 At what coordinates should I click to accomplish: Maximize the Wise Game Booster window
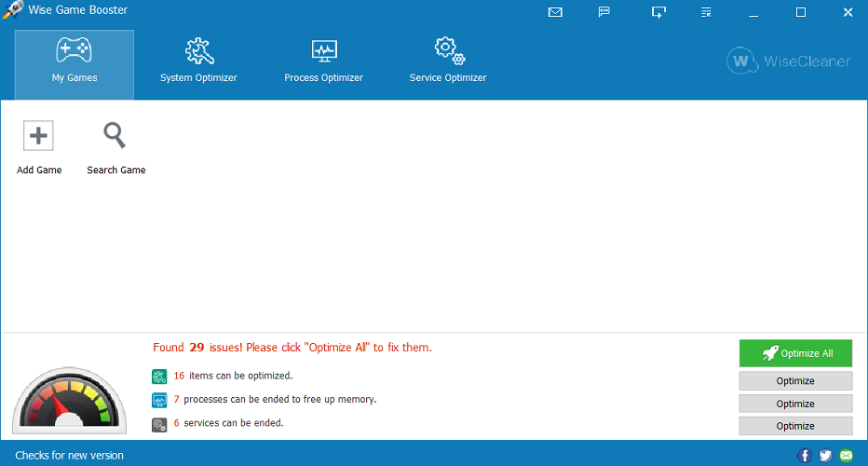tap(801, 12)
